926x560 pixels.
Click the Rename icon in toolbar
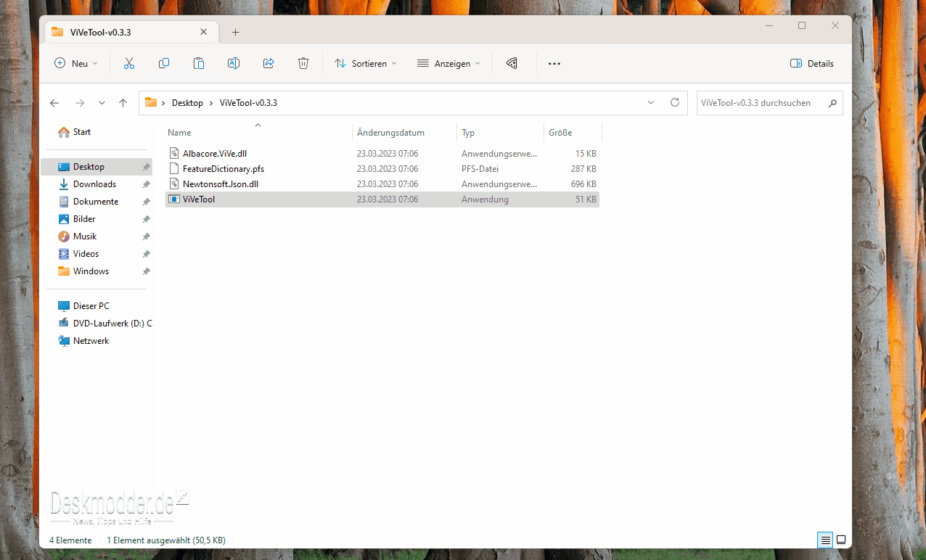[234, 63]
